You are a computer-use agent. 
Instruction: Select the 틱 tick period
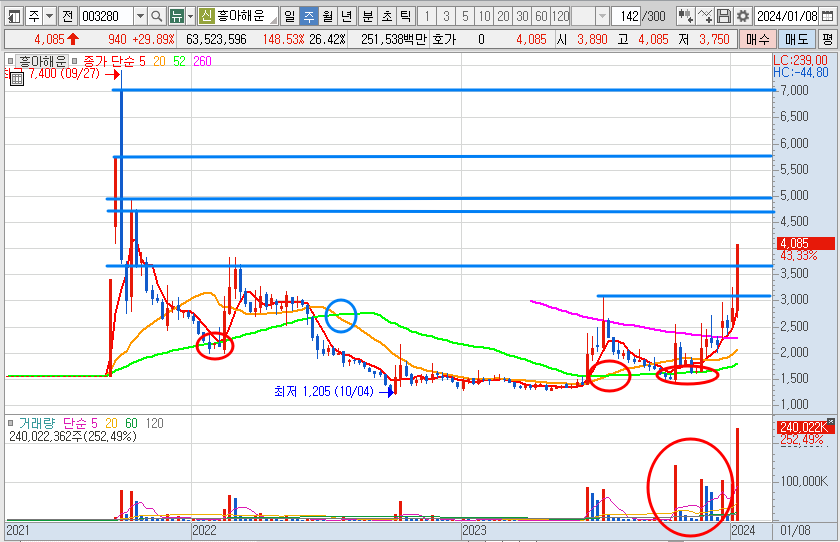click(x=406, y=17)
